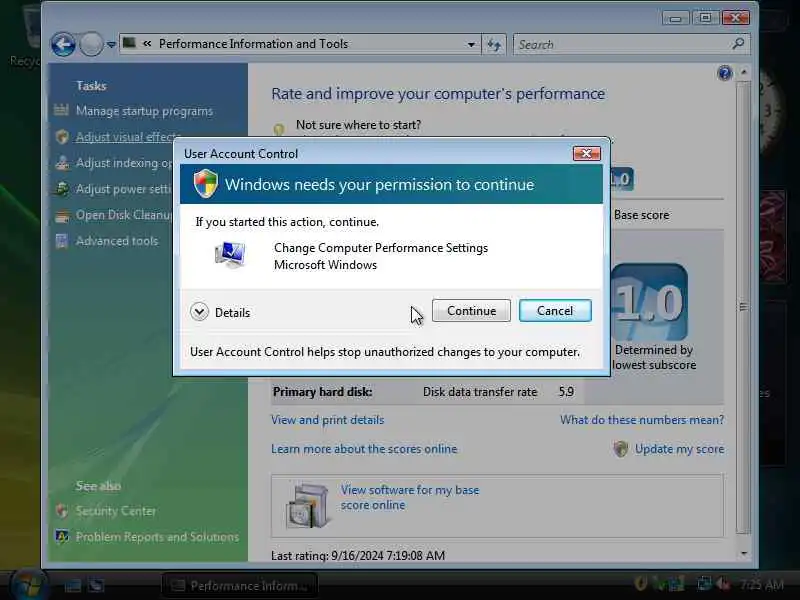The width and height of the screenshot is (800, 600).
Task: Click in the Search input field
Action: (621, 45)
